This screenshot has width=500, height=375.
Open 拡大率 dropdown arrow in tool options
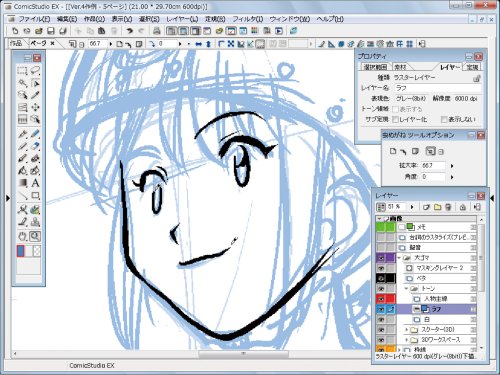(452, 166)
